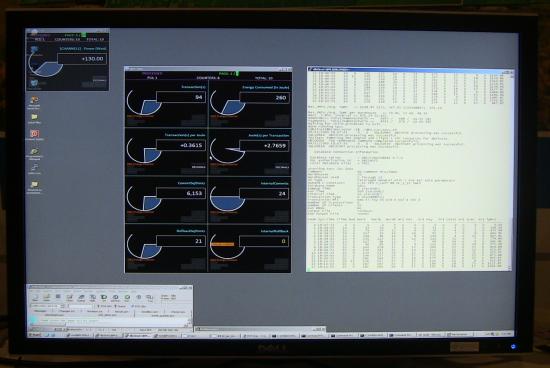The width and height of the screenshot is (550, 368).
Task: Click the green round toolbar icon in the bottom window
Action: [127, 297]
